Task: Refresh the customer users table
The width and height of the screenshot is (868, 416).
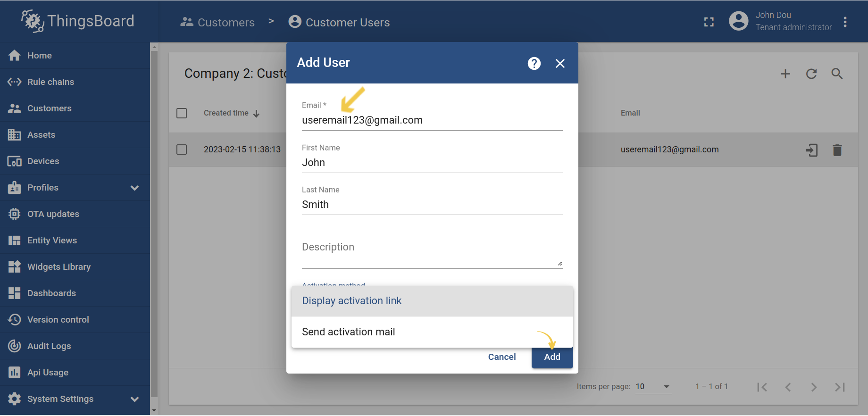Action: coord(811,74)
